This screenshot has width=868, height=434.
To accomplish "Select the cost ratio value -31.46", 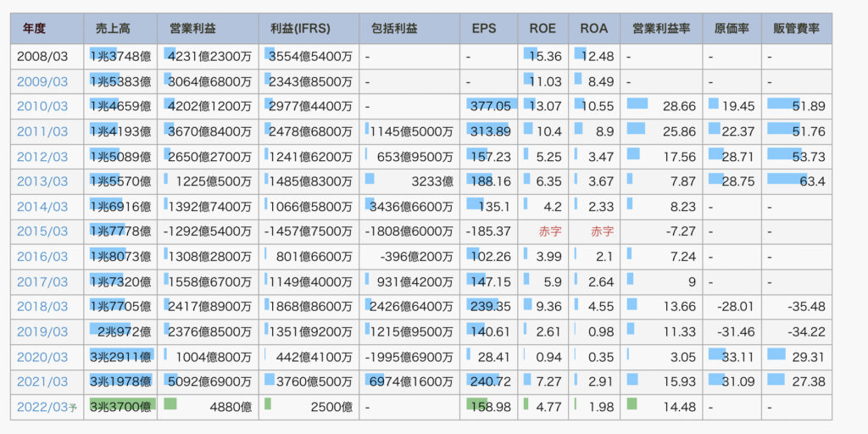I will pyautogui.click(x=737, y=331).
